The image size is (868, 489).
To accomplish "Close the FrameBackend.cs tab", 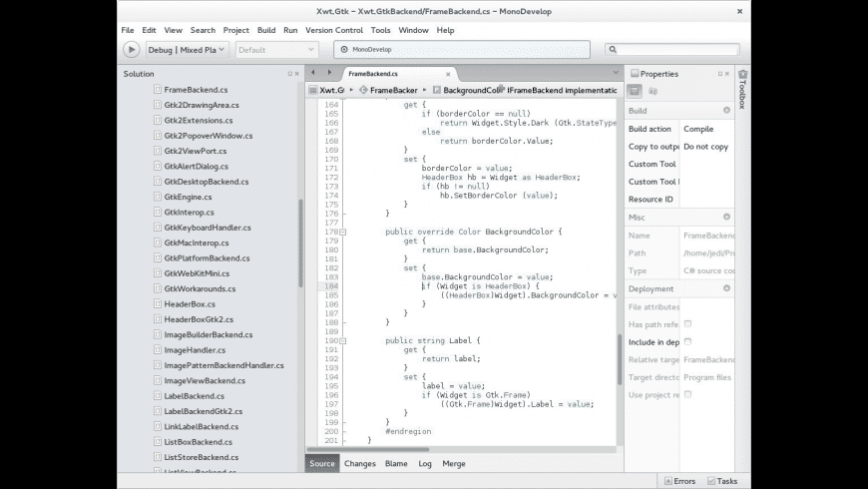I will pyautogui.click(x=448, y=74).
